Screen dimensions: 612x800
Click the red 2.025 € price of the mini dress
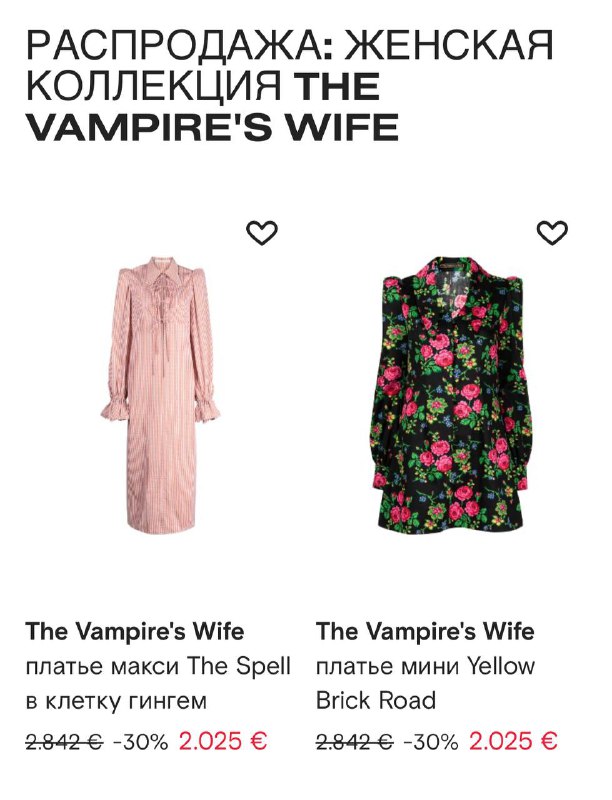pos(513,741)
